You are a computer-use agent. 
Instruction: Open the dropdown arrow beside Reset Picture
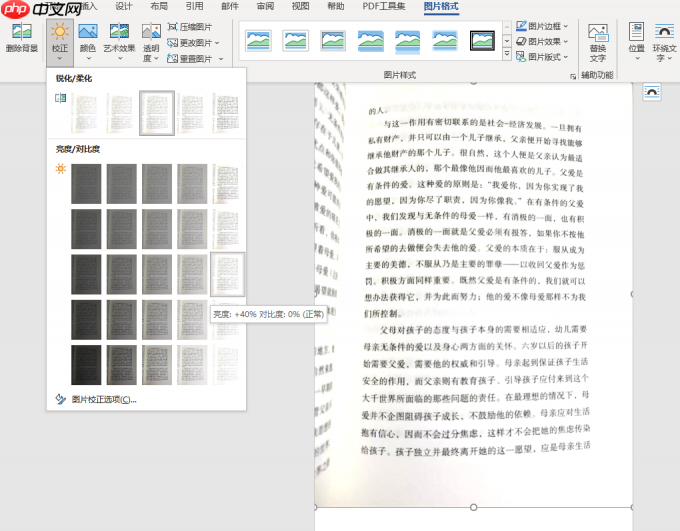(x=221, y=59)
